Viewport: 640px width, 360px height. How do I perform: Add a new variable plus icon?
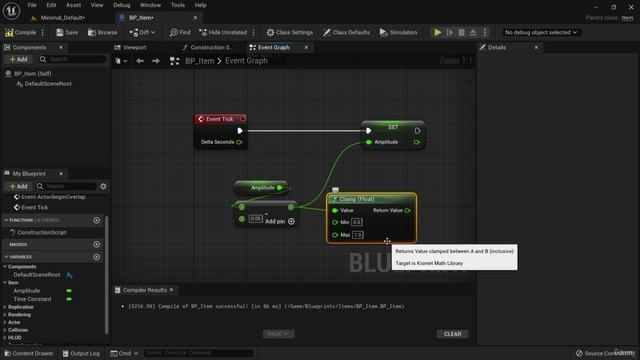click(x=97, y=257)
